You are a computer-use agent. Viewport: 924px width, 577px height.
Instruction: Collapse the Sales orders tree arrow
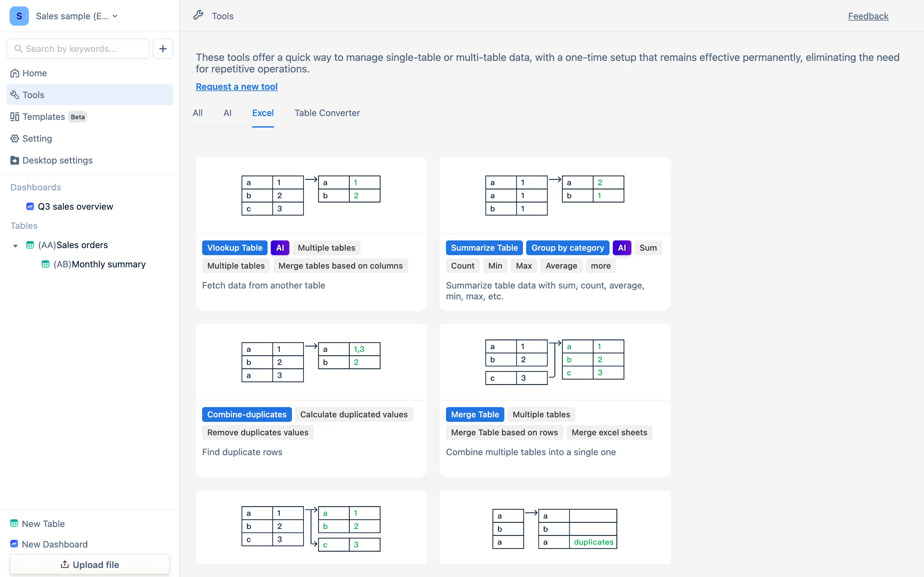pyautogui.click(x=15, y=246)
